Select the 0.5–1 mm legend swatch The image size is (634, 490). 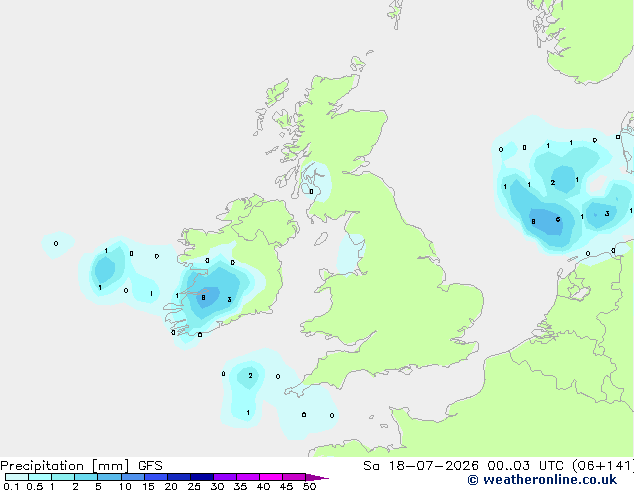(x=40, y=477)
